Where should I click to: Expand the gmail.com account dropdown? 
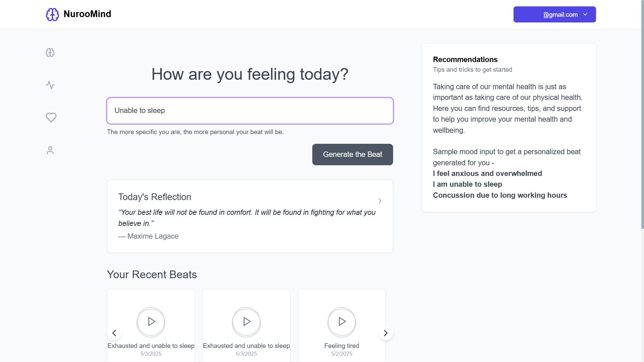(x=554, y=14)
